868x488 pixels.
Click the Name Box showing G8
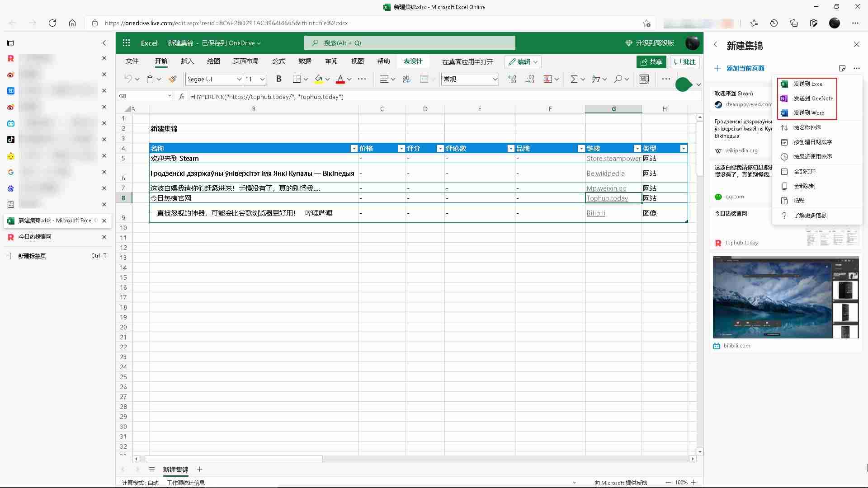coord(144,96)
